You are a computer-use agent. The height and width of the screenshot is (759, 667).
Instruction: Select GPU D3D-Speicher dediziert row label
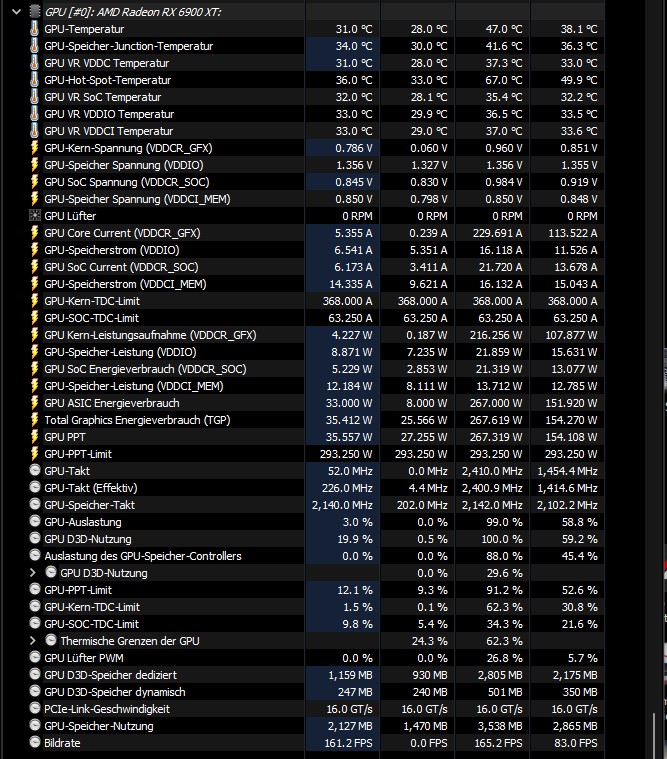pyautogui.click(x=110, y=675)
